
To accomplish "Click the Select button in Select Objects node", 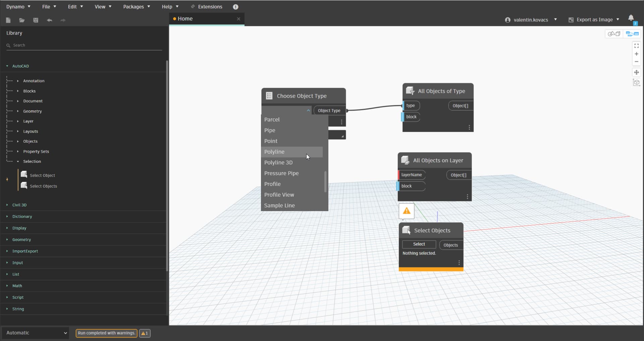I will coord(419,244).
